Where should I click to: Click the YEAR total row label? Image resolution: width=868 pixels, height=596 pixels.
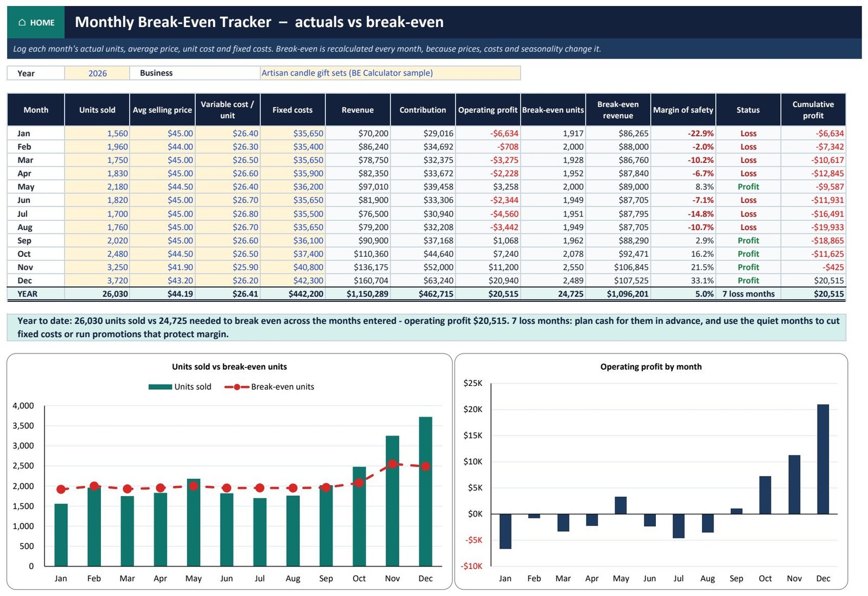point(36,294)
